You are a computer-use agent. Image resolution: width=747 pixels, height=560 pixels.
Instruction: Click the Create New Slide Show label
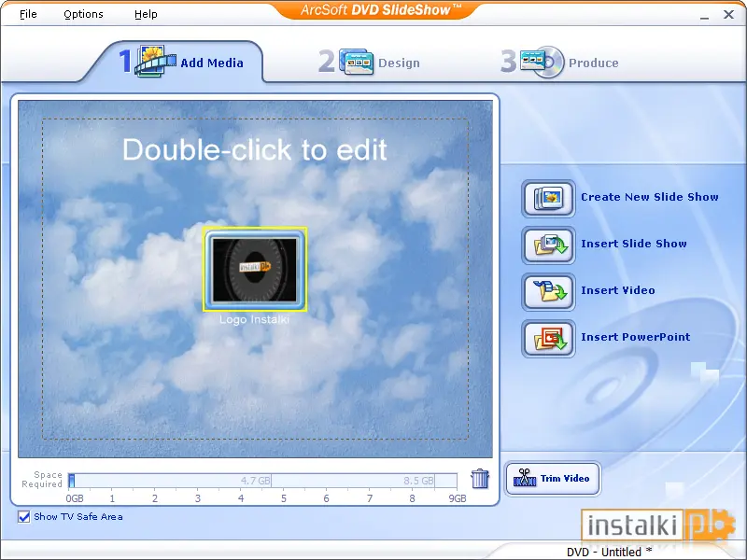click(x=649, y=197)
